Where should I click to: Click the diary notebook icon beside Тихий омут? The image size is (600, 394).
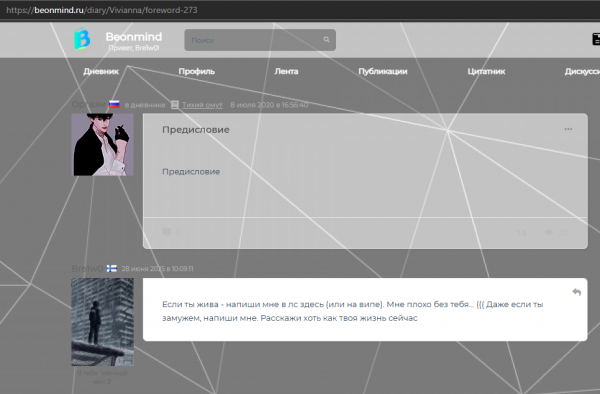tap(175, 104)
